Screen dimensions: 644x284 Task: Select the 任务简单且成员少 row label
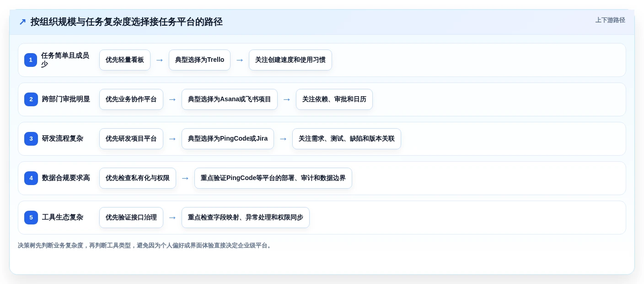[x=65, y=60]
